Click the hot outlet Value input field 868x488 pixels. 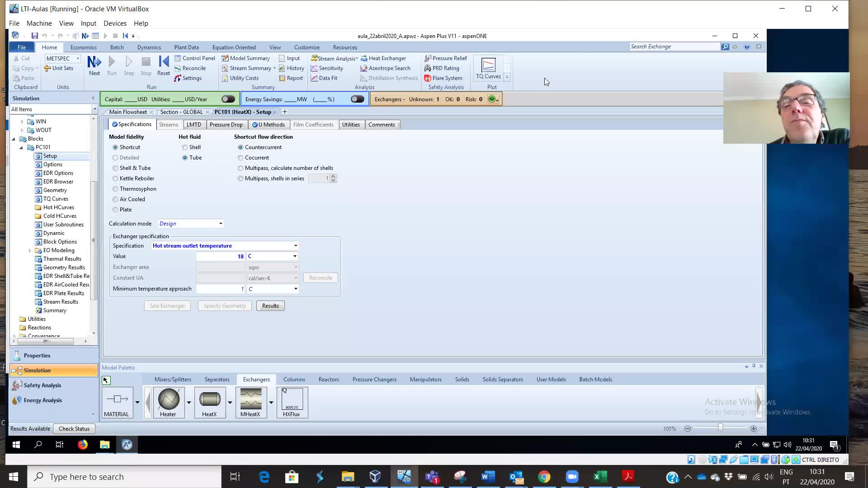[x=221, y=256]
